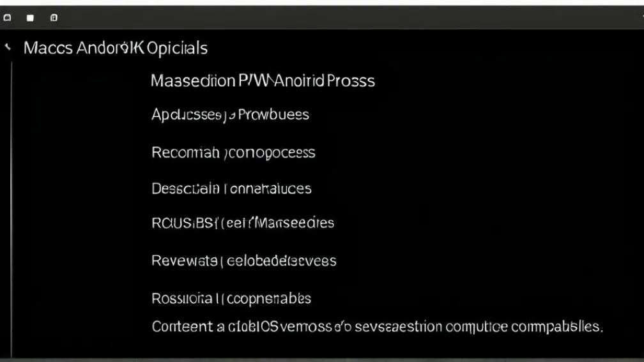The width and height of the screenshot is (644, 362).
Task: Click the split-panel square icon in the title bar
Action: pos(54,18)
